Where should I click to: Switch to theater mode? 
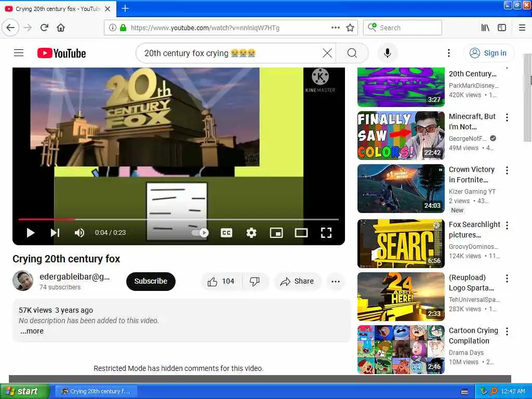point(301,233)
